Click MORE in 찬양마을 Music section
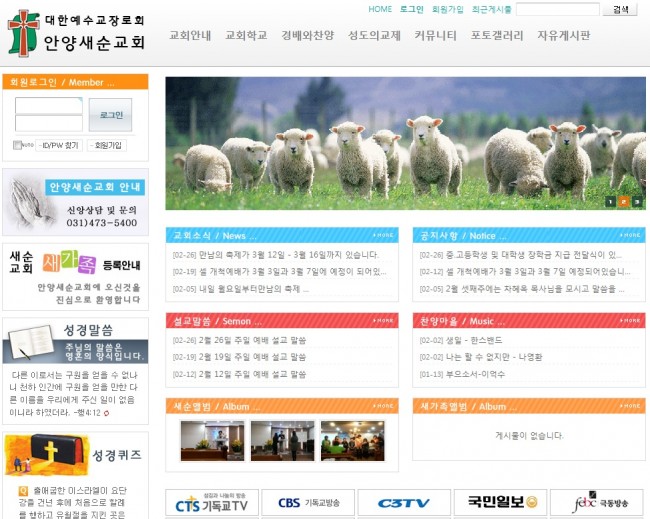 pyautogui.click(x=631, y=320)
